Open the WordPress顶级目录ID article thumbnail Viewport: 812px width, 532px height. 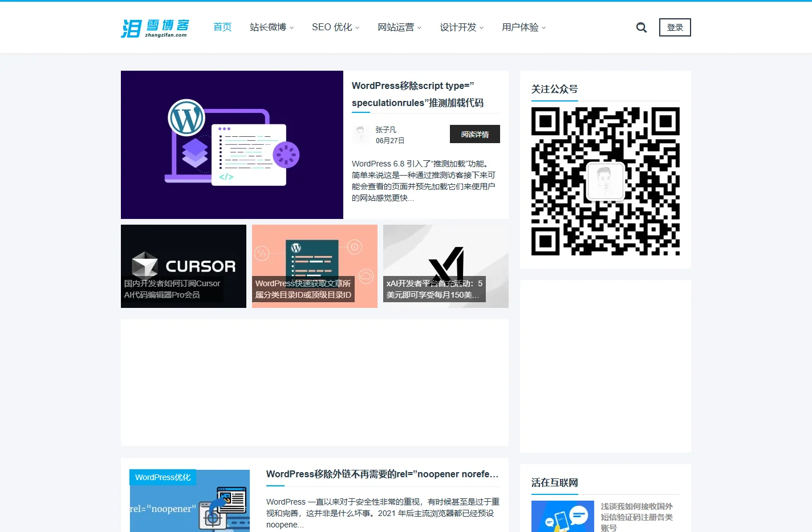315,266
